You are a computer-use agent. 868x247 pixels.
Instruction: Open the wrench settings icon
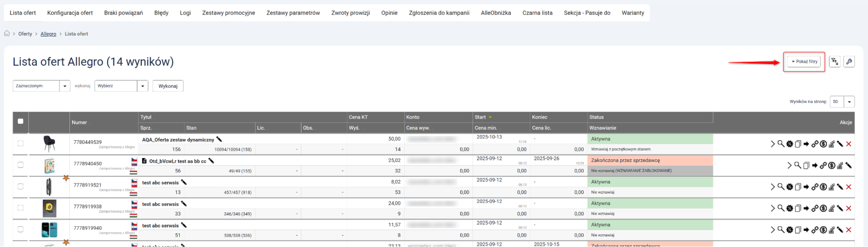(x=849, y=62)
